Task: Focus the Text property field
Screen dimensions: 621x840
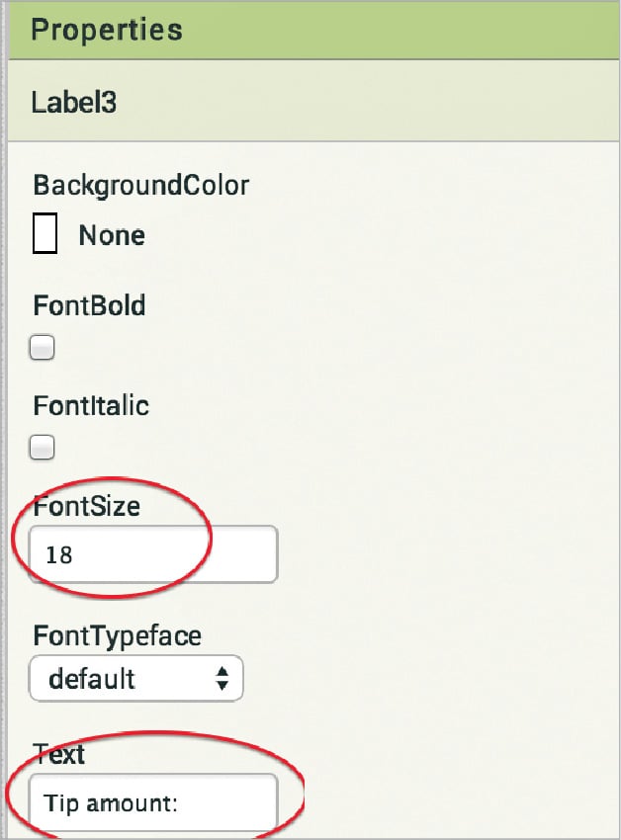Action: point(153,802)
